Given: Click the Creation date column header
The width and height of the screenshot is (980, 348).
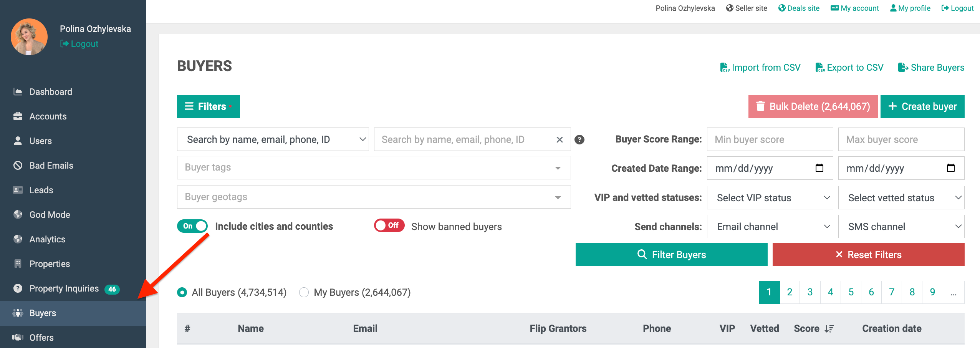Looking at the screenshot, I should pos(892,329).
